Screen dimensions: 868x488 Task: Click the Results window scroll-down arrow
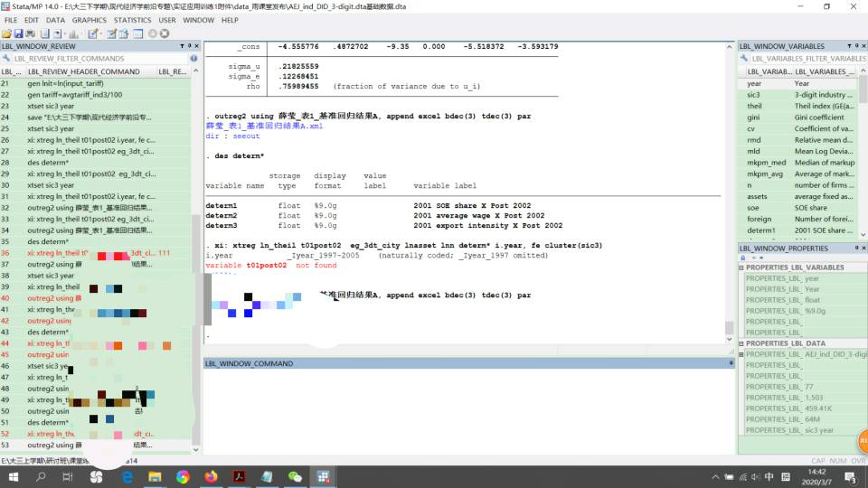click(729, 339)
